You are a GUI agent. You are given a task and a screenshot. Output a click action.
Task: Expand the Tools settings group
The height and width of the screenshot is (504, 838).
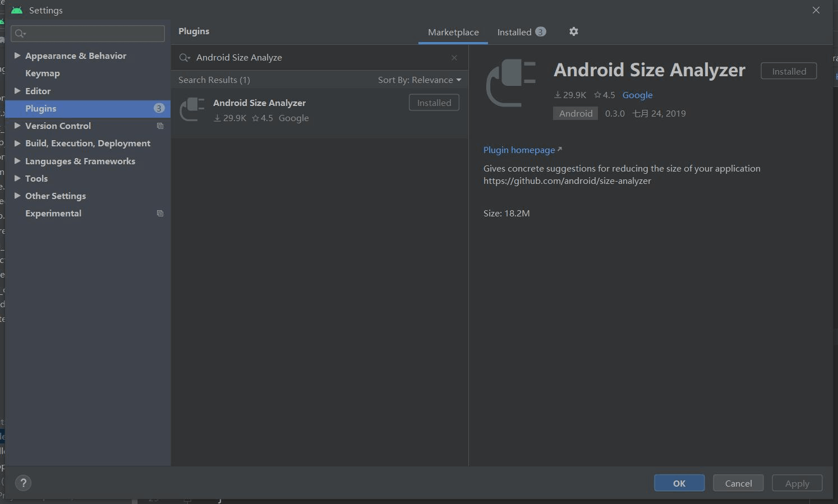(x=17, y=178)
